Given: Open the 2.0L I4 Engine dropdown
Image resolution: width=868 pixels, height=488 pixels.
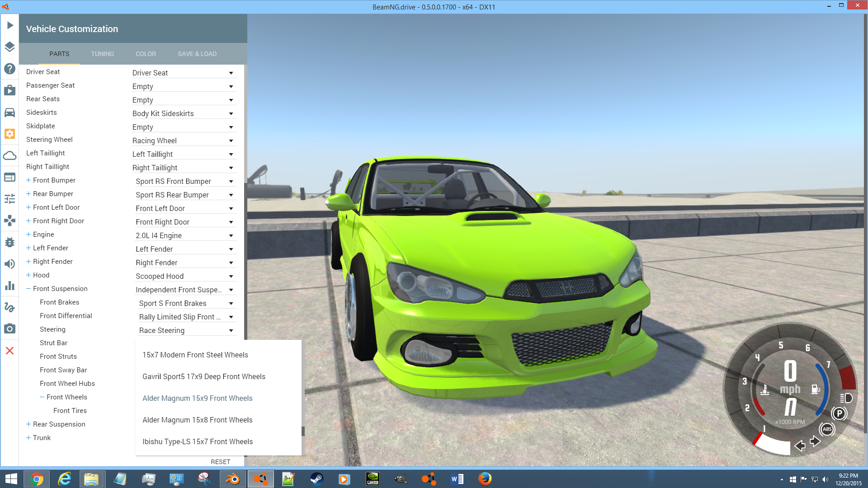Looking at the screenshot, I should pyautogui.click(x=185, y=235).
